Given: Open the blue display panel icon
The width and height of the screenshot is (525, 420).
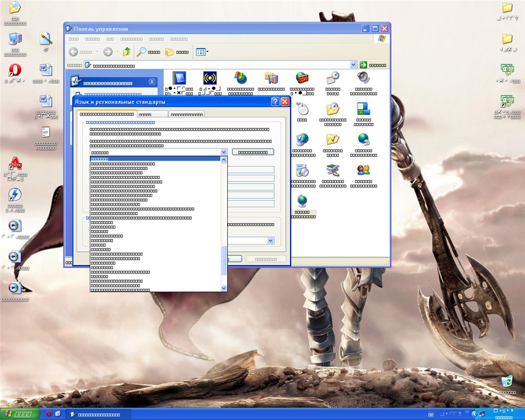Looking at the screenshot, I should pyautogui.click(x=179, y=78).
